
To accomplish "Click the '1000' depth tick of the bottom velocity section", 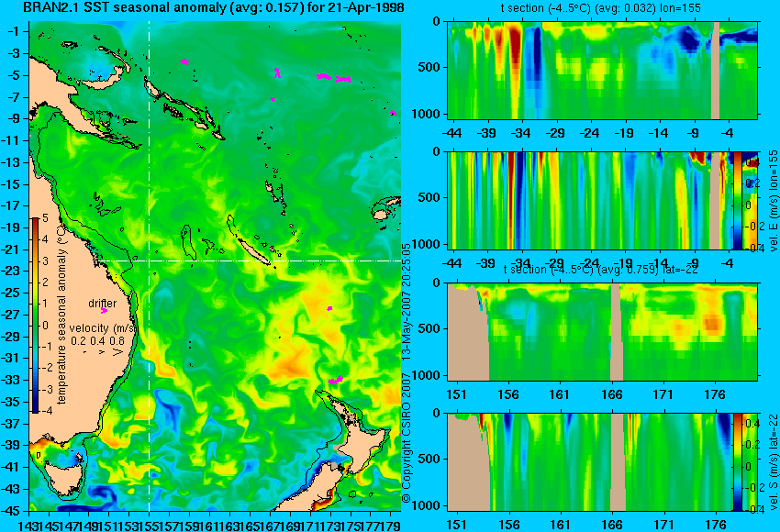I will pos(427,505).
